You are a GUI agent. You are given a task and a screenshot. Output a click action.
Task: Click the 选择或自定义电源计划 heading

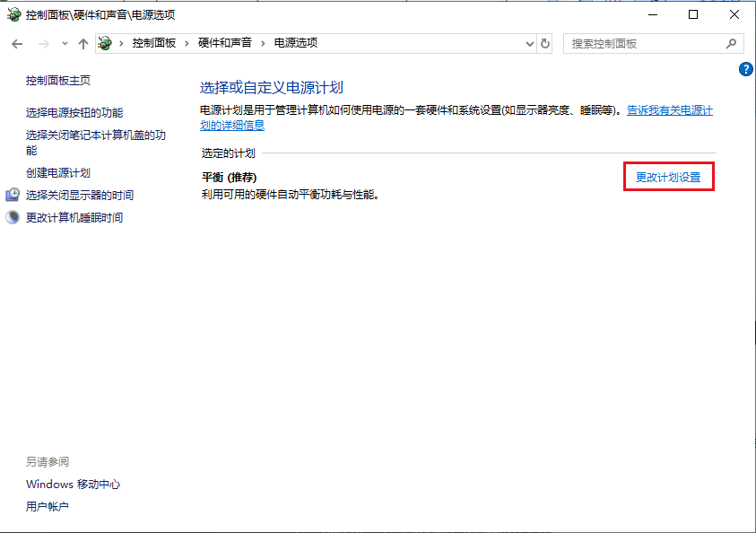(272, 87)
